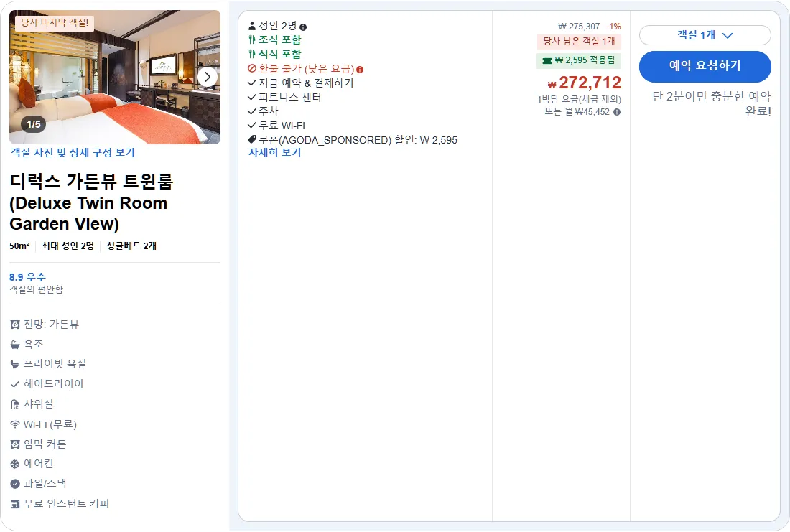Image resolution: width=790 pixels, height=532 pixels.
Task: Click the shower icon next to 샤워실
Action: point(15,404)
